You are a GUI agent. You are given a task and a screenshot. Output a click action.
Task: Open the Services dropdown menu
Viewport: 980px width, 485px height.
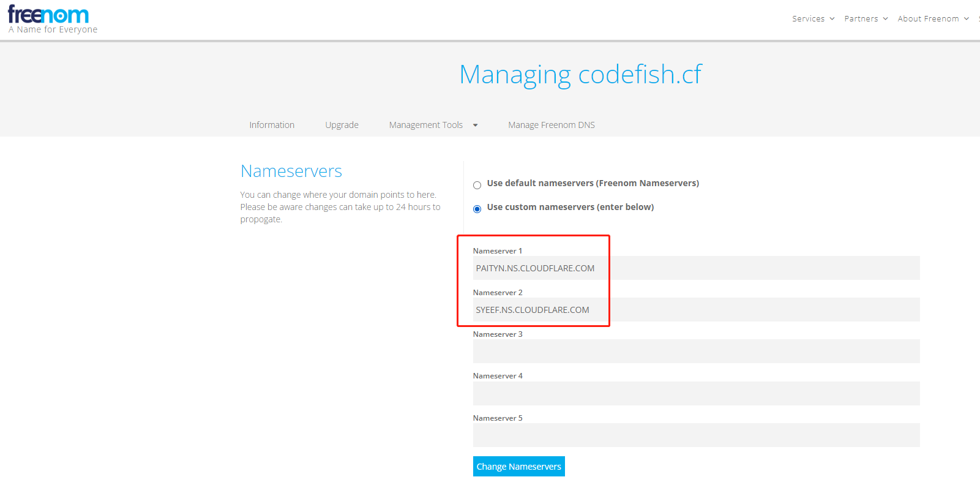[813, 19]
